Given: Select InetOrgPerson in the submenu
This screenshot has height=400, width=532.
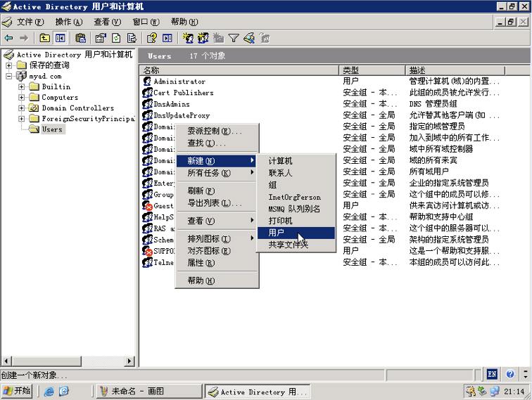Looking at the screenshot, I should click(x=296, y=197).
